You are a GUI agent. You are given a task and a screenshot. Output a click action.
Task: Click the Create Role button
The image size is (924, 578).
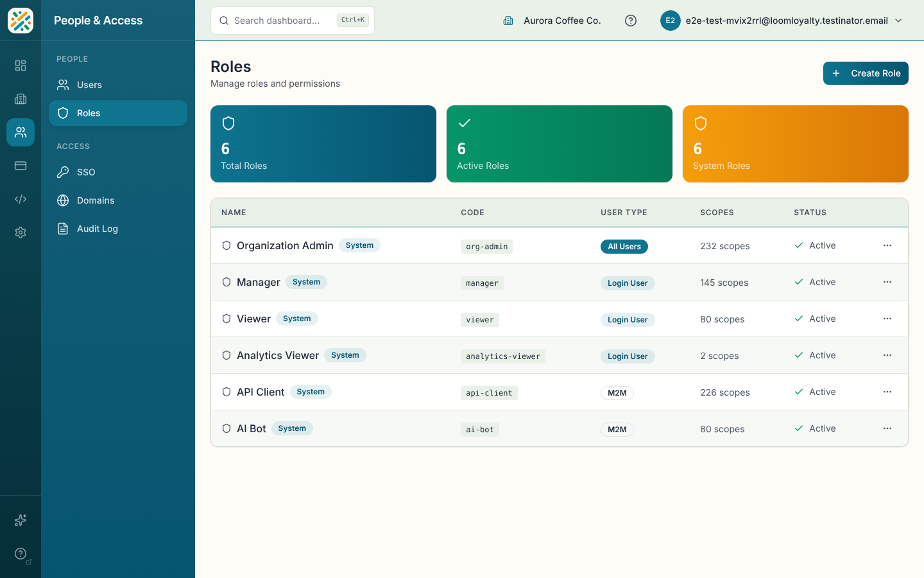coord(866,73)
